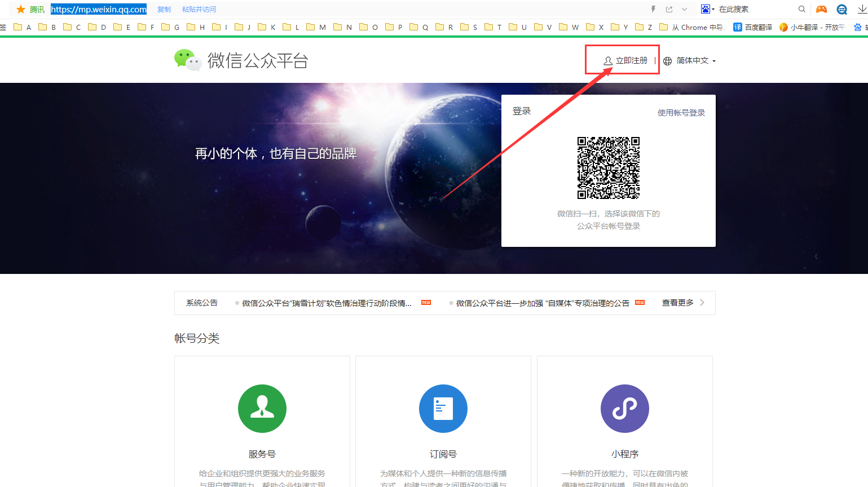The height and width of the screenshot is (487, 868).
Task: Click the WeChat Official Platform logo
Action: (x=241, y=60)
